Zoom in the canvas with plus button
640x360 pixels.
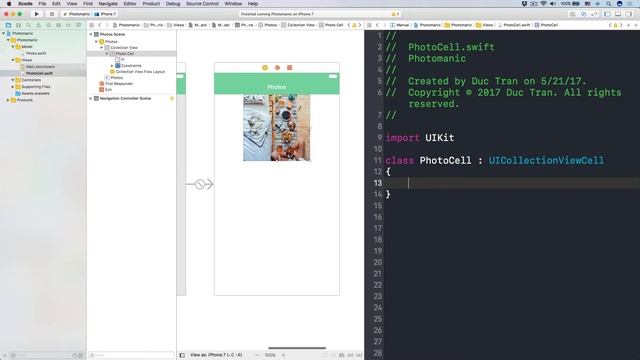[x=284, y=355]
